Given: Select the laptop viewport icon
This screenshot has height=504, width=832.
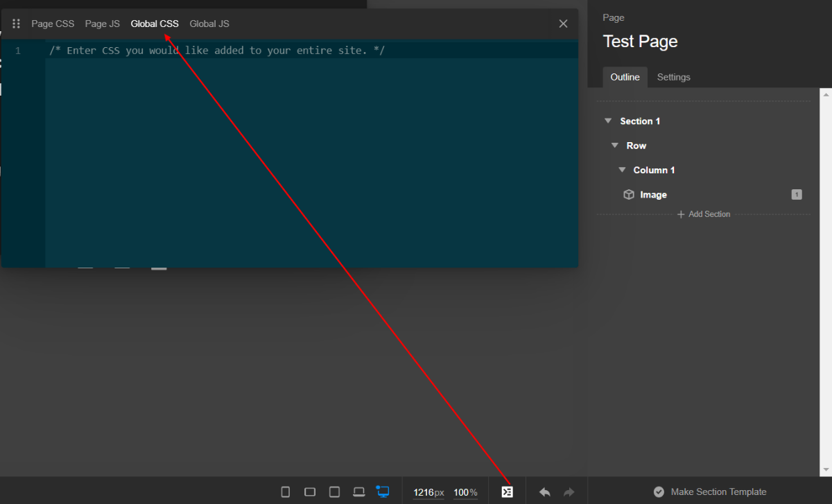Looking at the screenshot, I should coord(358,492).
